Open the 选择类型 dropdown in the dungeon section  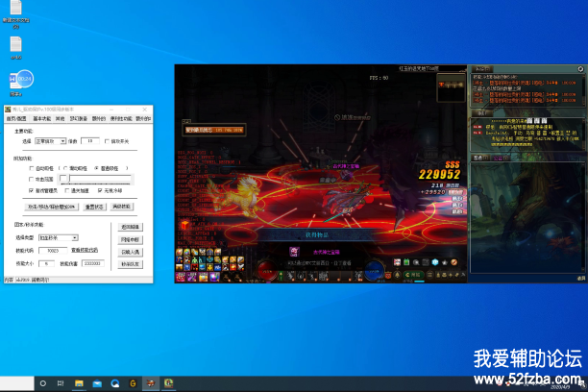click(x=58, y=238)
